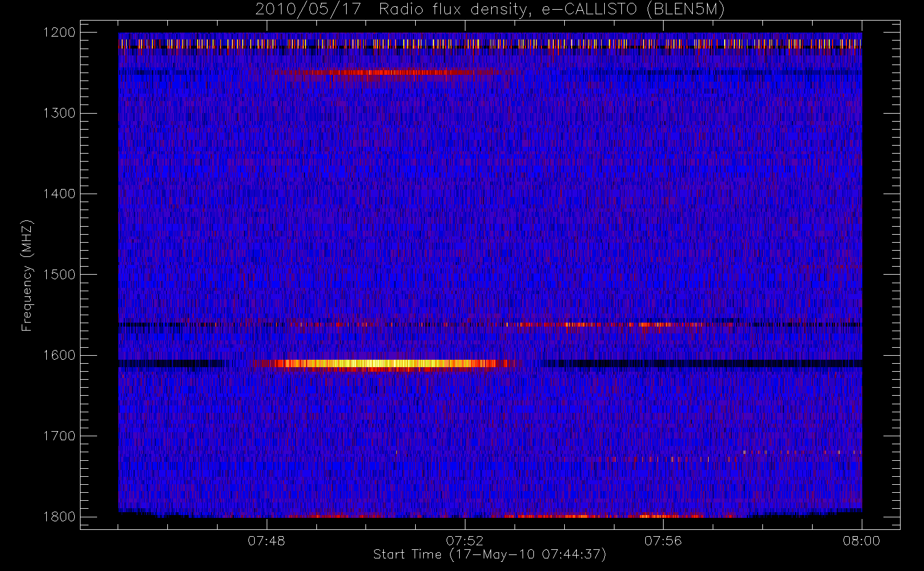Select the 1800 frequency axis label

pyautogui.click(x=59, y=516)
